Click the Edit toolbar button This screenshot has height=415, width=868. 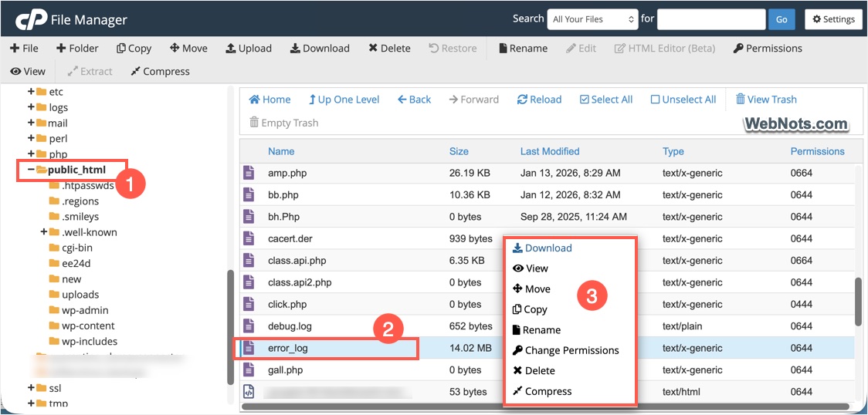tap(581, 49)
